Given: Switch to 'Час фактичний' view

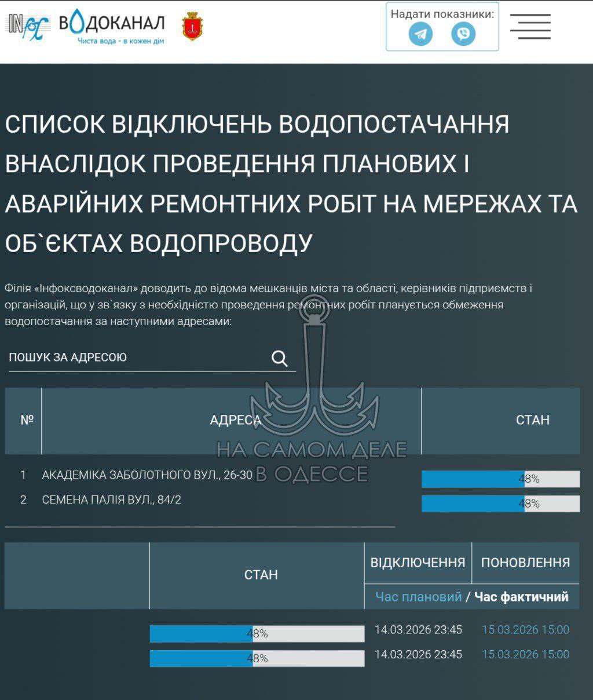Looking at the screenshot, I should 521,597.
